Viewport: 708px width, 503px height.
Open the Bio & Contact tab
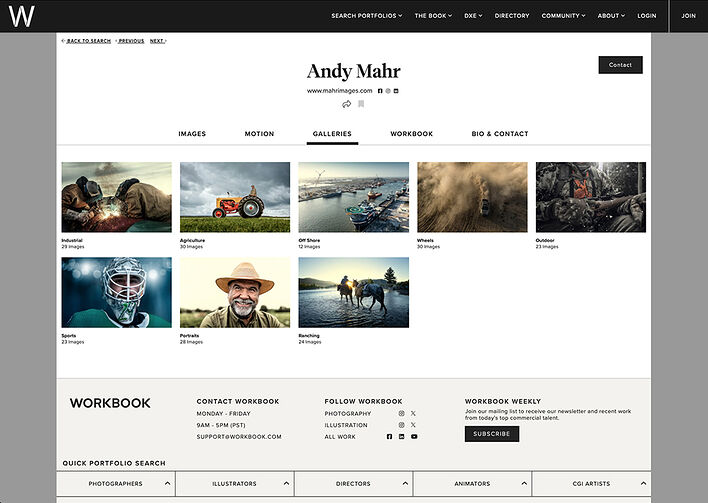(x=500, y=134)
